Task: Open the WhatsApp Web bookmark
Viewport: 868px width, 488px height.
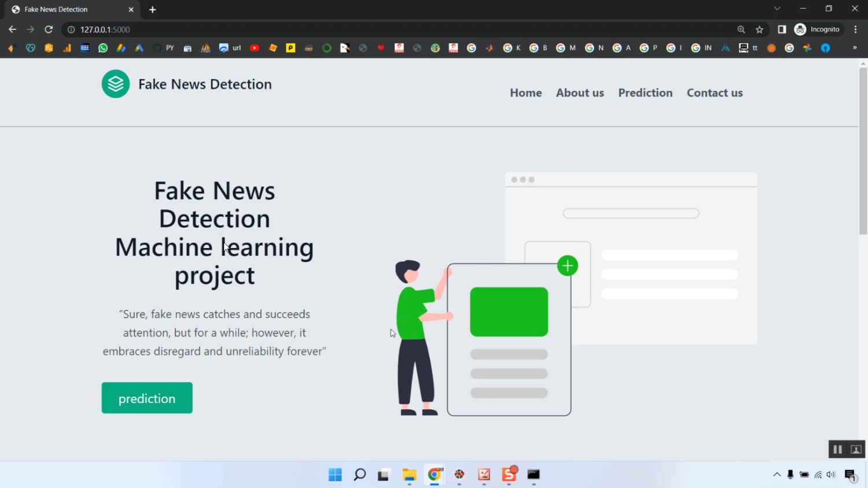Action: point(102,48)
